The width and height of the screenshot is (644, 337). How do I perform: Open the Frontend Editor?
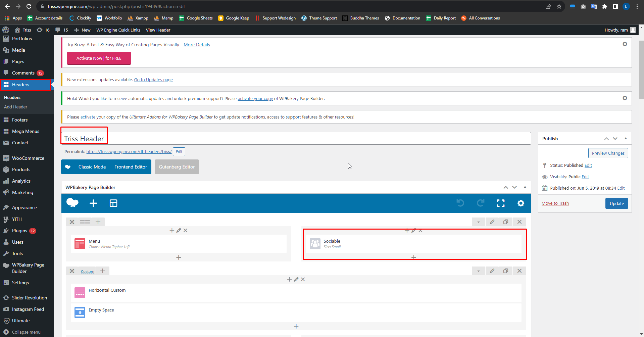[x=131, y=167]
